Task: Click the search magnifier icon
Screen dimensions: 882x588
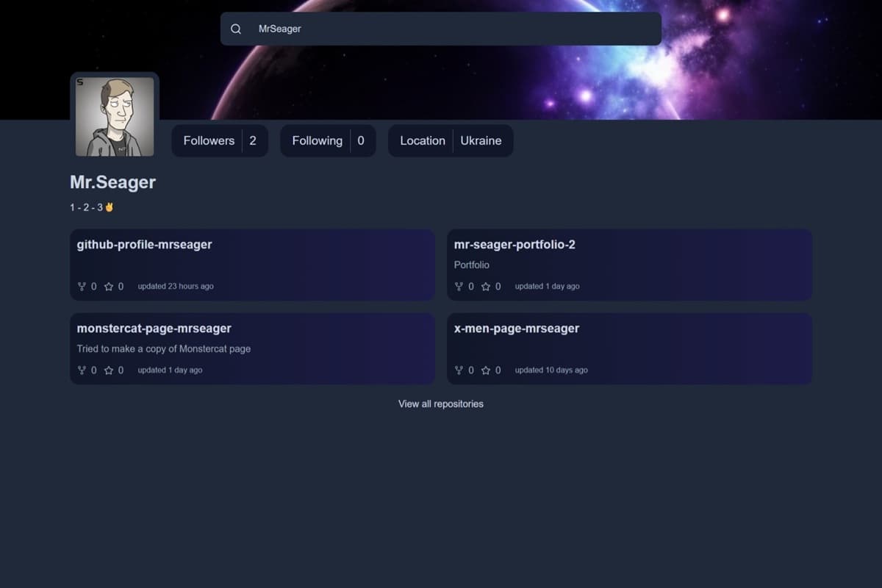Action: (236, 29)
